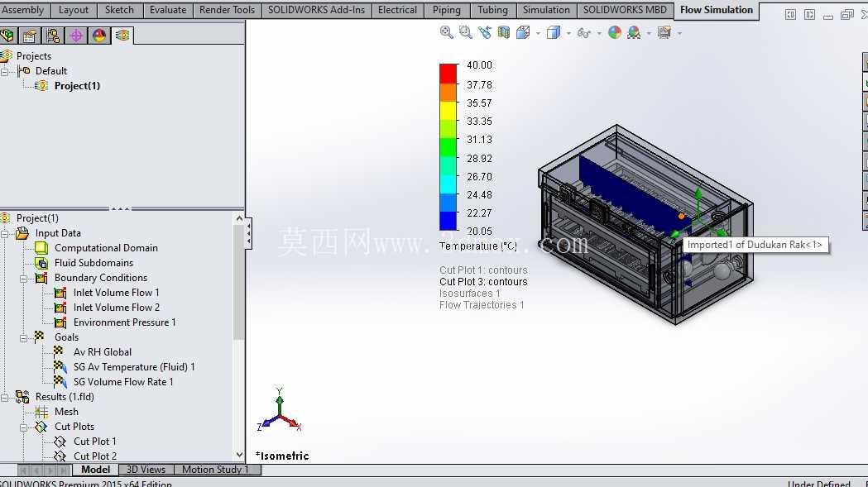The image size is (868, 487).
Task: Click the Input Data folder icon
Action: coord(22,233)
